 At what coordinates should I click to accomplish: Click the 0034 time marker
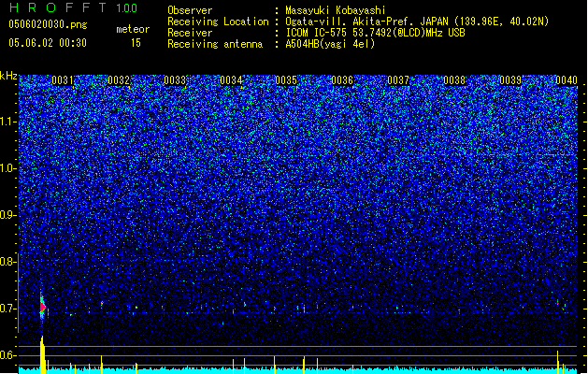point(231,80)
